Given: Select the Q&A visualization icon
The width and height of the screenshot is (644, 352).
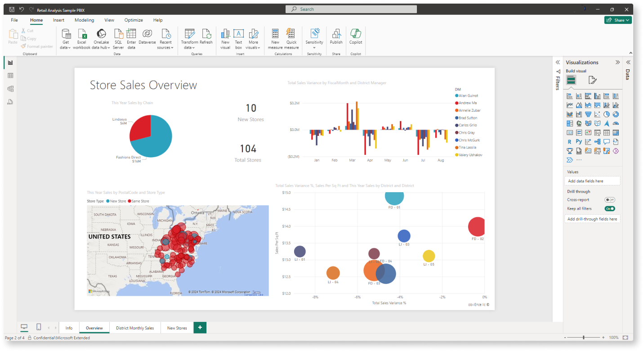Looking at the screenshot, I should click(607, 142).
